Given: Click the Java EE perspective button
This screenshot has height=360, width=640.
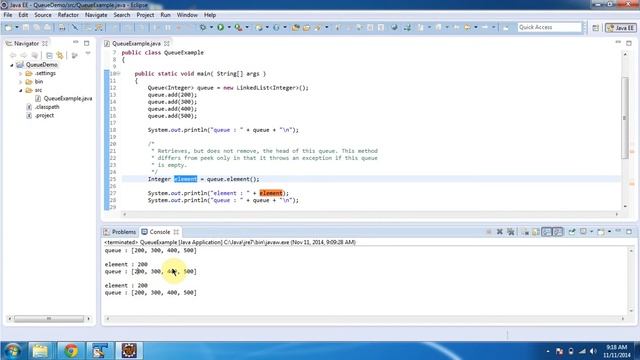Looking at the screenshot, I should coord(620,28).
